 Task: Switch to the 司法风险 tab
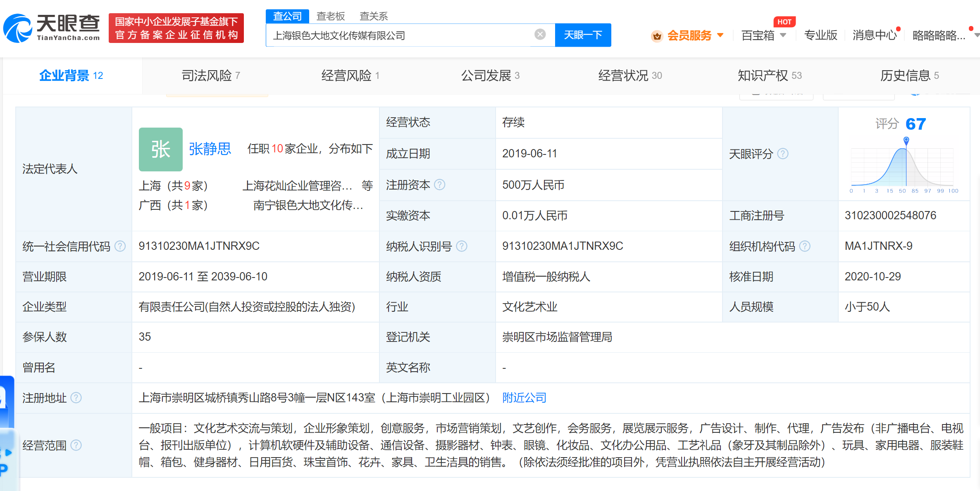(x=211, y=76)
